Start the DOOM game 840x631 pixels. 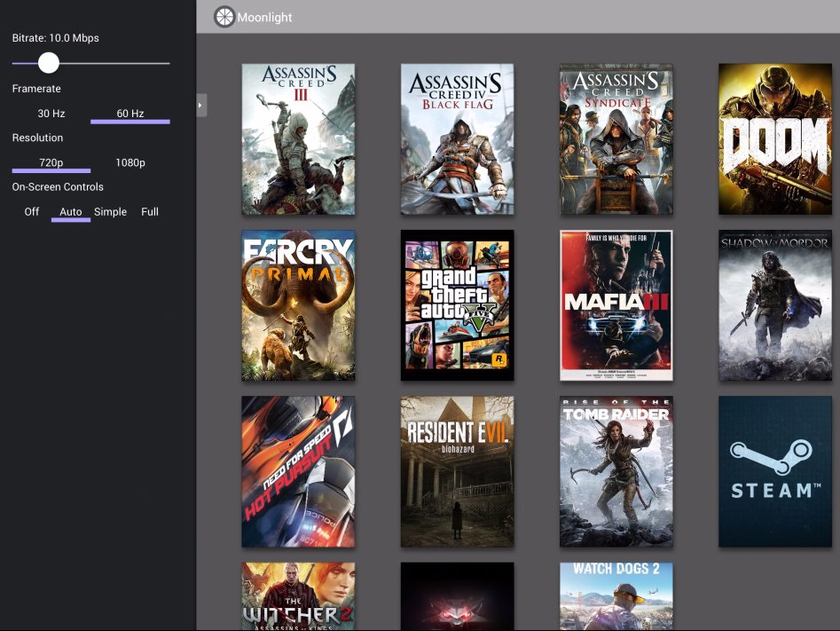[775, 139]
